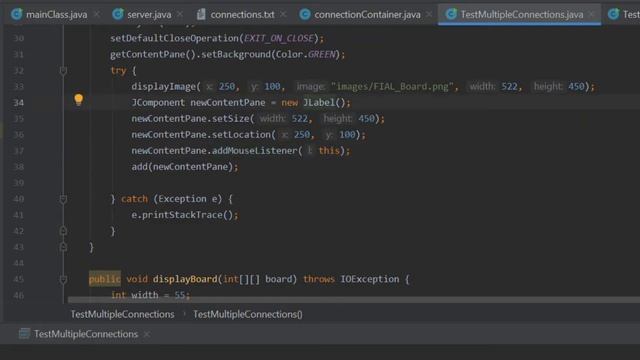Open the connections.txt tab

pyautogui.click(x=242, y=15)
